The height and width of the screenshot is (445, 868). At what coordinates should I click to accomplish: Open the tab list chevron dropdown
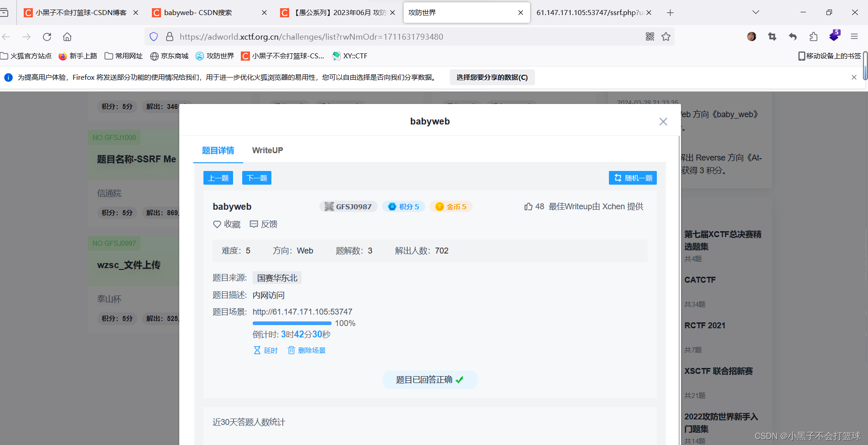[x=756, y=12]
